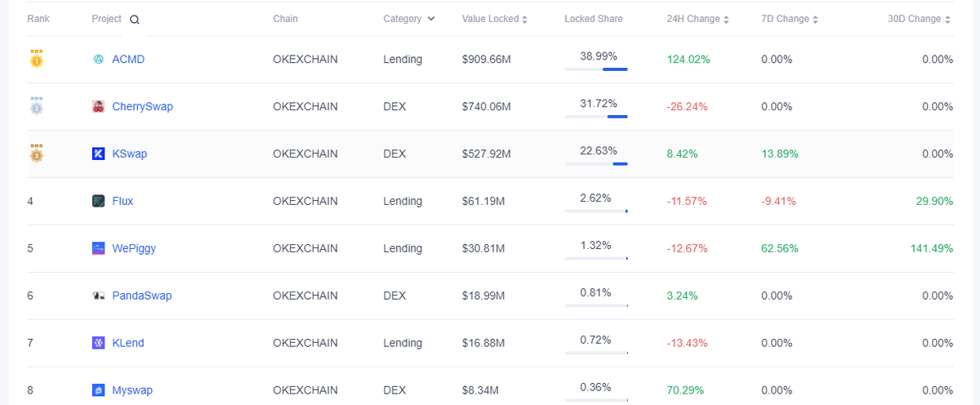Open the KLend project link

tap(128, 343)
